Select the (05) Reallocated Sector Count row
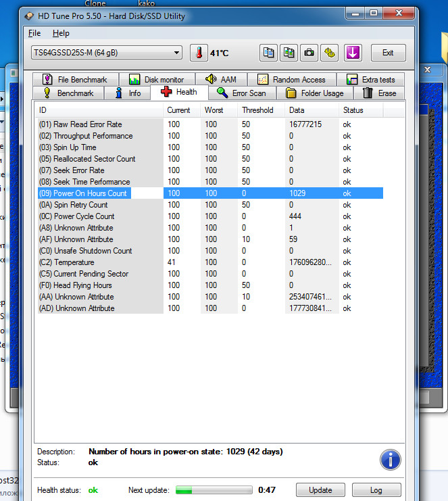The width and height of the screenshot is (448, 501). click(210, 159)
